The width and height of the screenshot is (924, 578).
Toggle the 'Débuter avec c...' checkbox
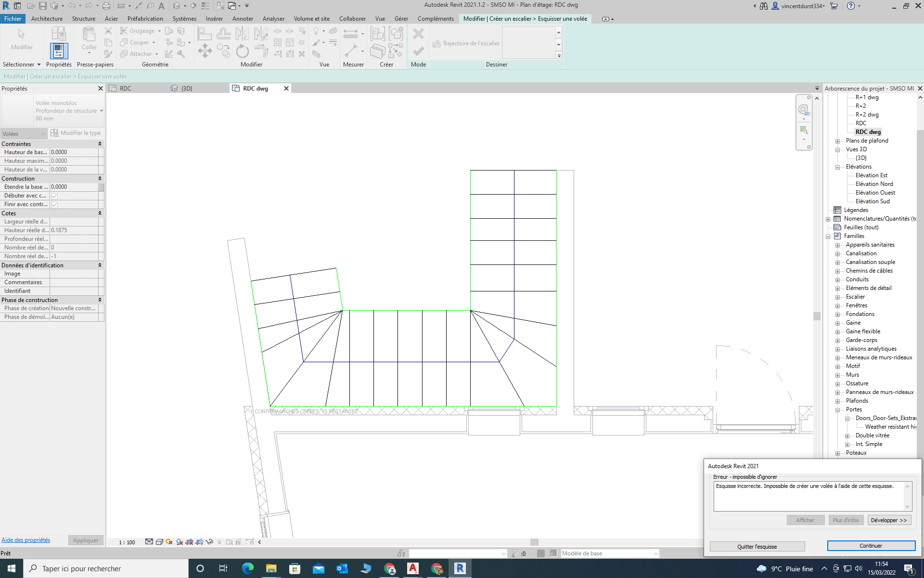pos(54,196)
